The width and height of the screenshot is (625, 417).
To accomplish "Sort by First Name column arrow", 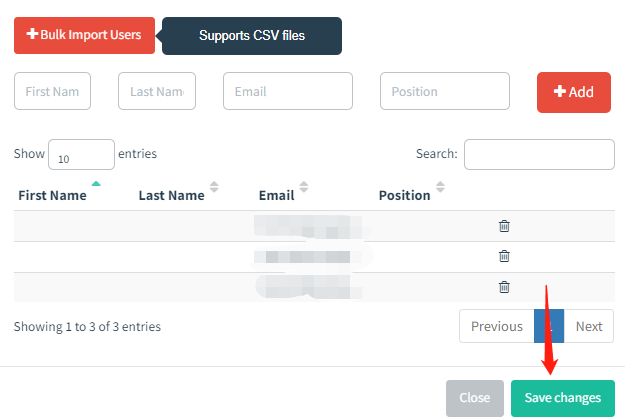I will (x=96, y=184).
